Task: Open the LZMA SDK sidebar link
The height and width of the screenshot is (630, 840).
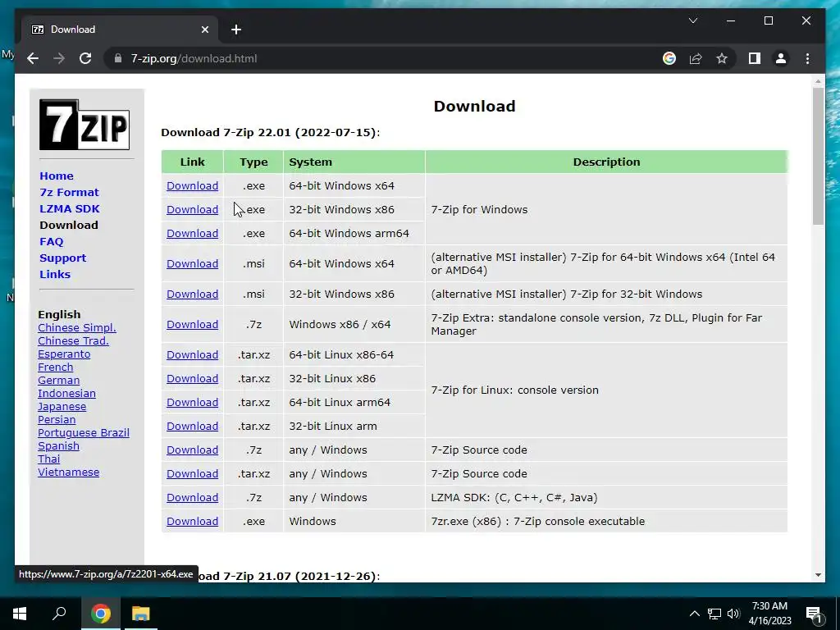Action: (x=70, y=208)
